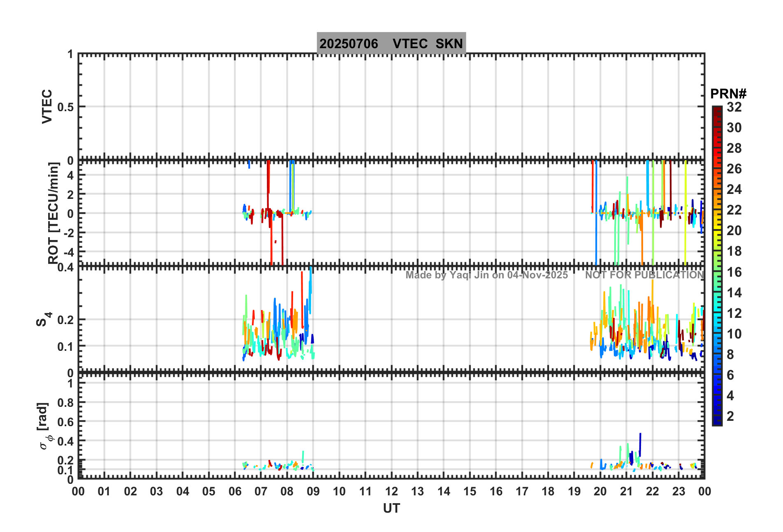Click the 'NOT FOR PUBLICATION' annotation
Screen dimensions: 783x532
pyautogui.click(x=644, y=275)
